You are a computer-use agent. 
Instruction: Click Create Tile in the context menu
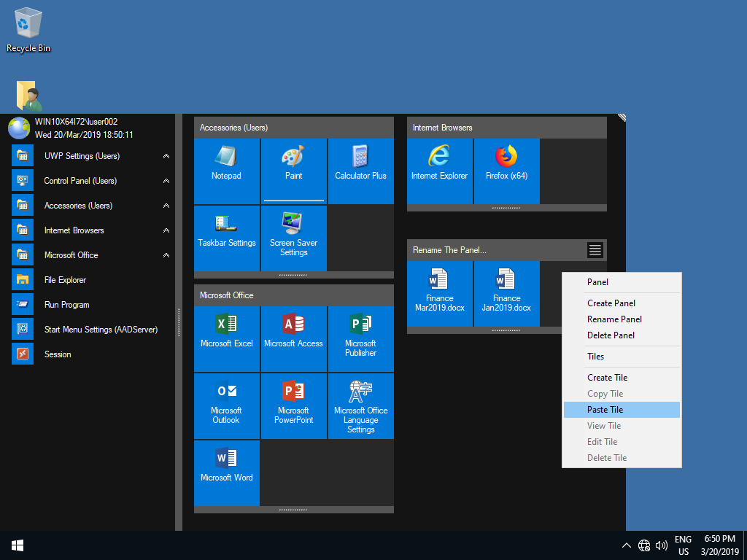coord(607,378)
